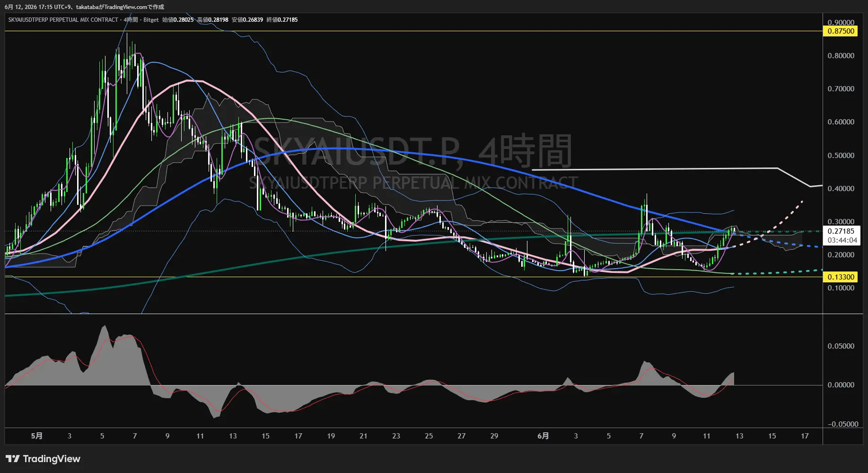Click the 6月 label on time axis

point(543,436)
